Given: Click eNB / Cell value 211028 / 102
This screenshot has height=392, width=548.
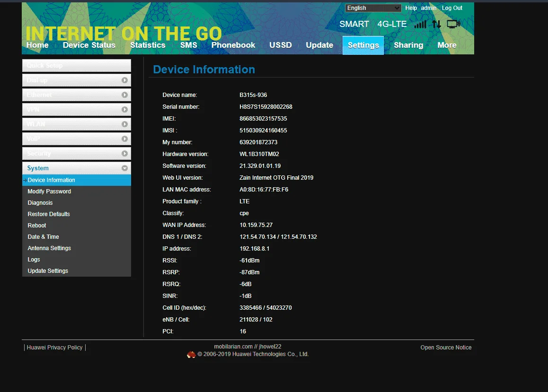Looking at the screenshot, I should point(256,320).
